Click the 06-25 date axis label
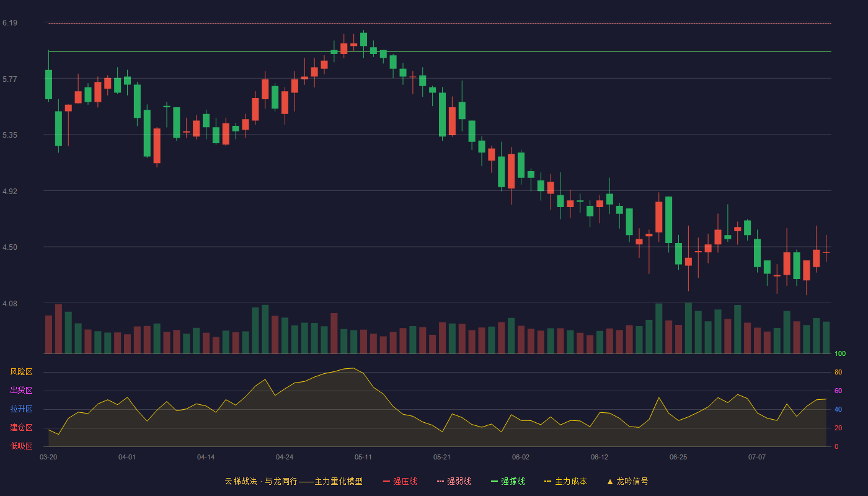 click(x=678, y=457)
